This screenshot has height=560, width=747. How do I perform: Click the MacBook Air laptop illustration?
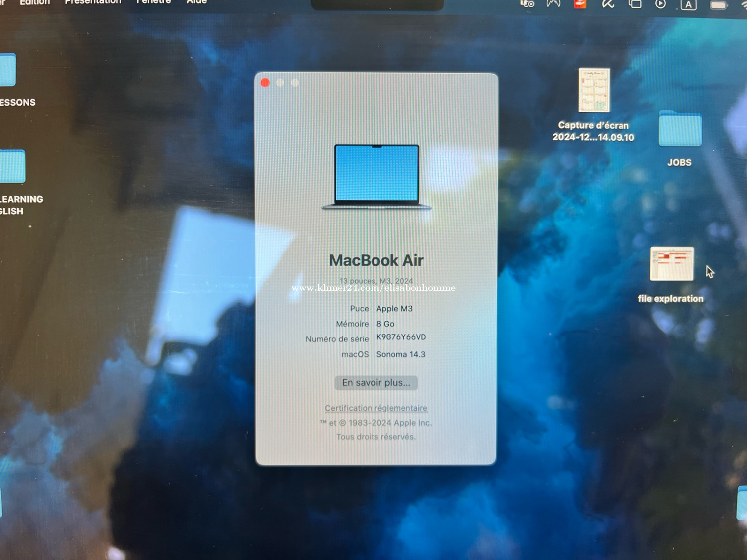pyautogui.click(x=376, y=177)
